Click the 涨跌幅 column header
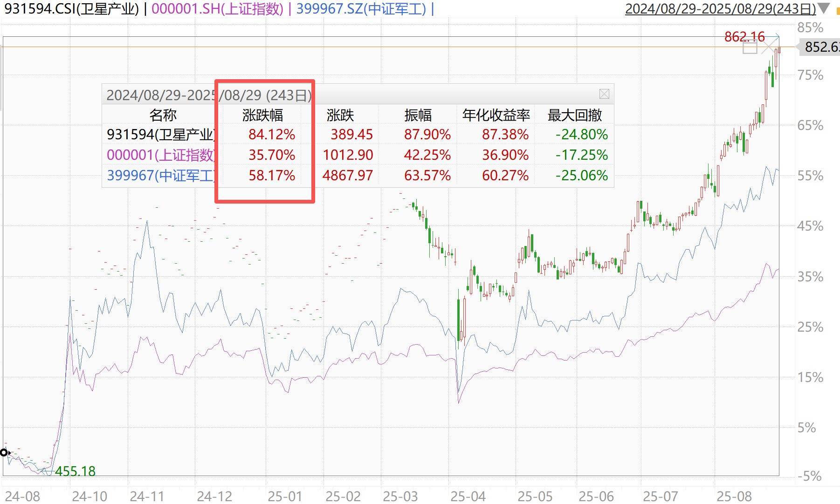Image resolution: width=840 pixels, height=504 pixels. coord(262,115)
